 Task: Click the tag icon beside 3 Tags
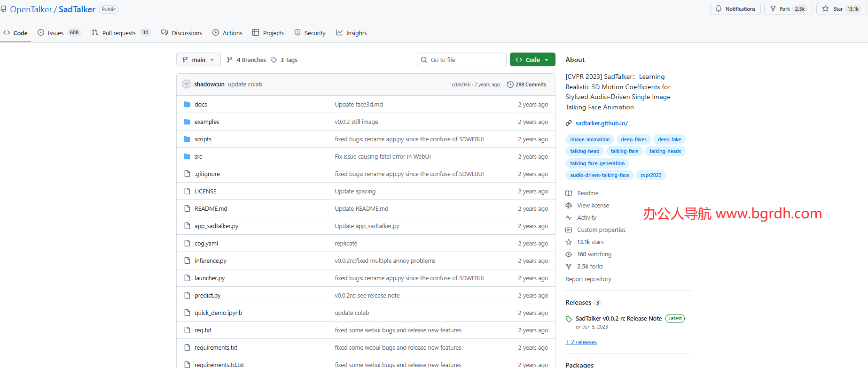coord(274,60)
